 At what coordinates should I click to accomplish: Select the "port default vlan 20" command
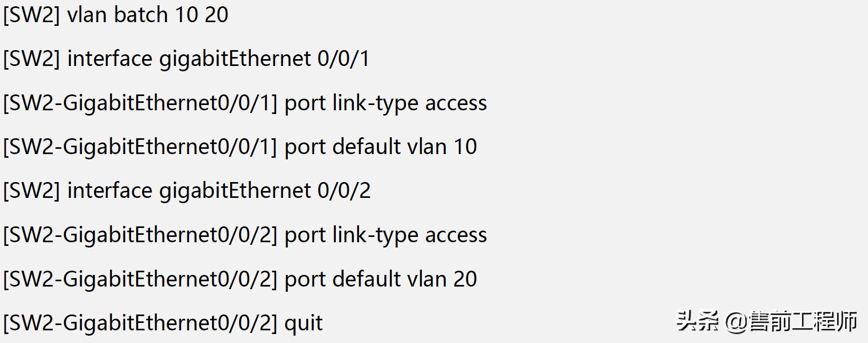coord(380,279)
